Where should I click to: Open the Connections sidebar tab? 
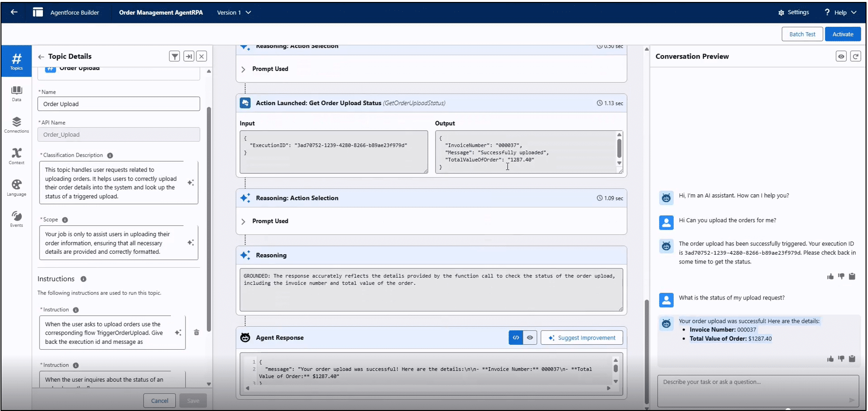pyautogui.click(x=17, y=125)
